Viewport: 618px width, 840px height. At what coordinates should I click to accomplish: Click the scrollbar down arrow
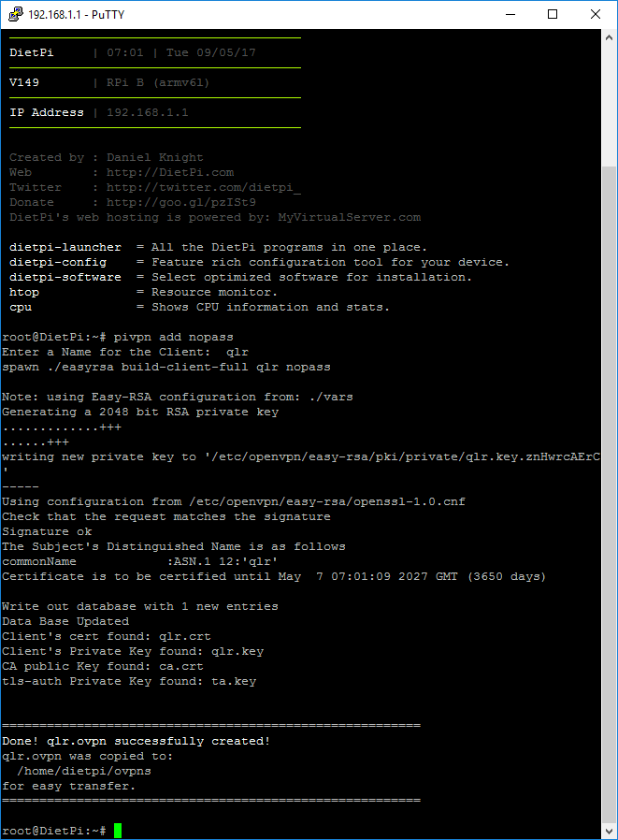[x=609, y=831]
